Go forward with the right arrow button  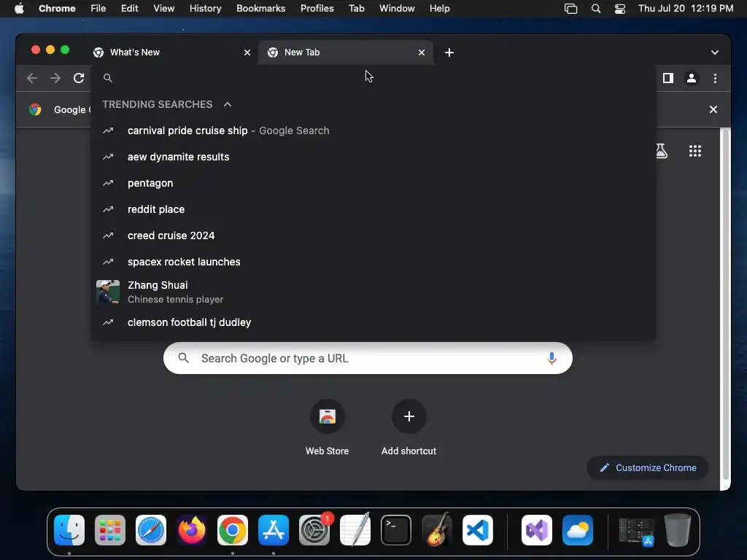(x=55, y=77)
